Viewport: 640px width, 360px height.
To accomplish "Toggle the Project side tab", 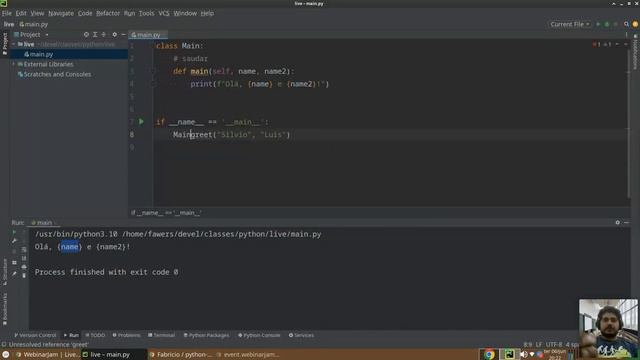I will (x=4, y=44).
